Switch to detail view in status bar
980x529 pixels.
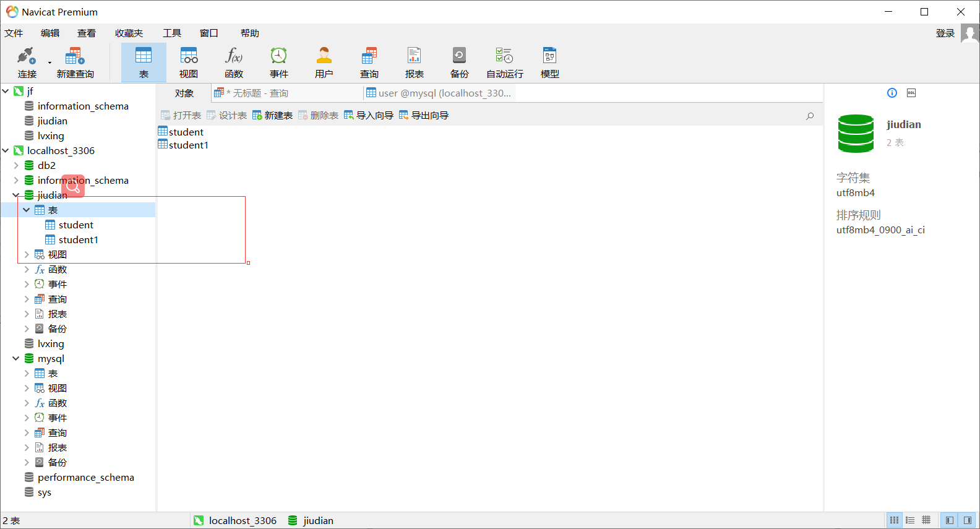pos(910,520)
